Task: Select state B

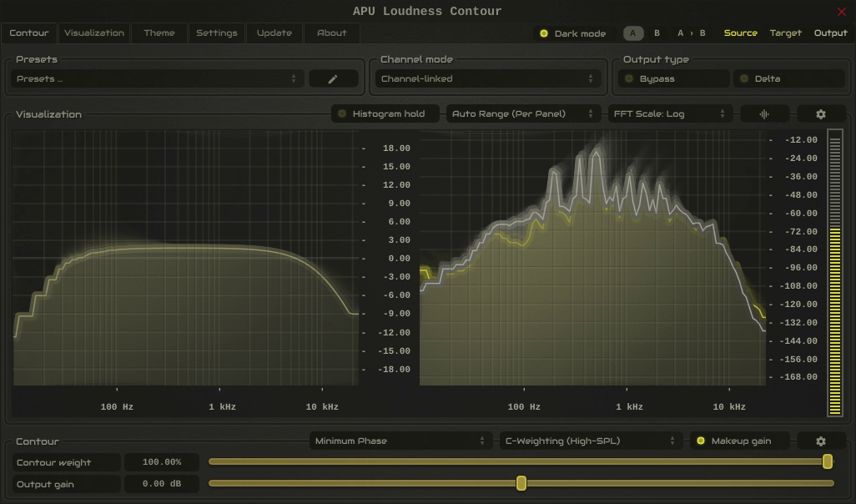Action: (657, 33)
